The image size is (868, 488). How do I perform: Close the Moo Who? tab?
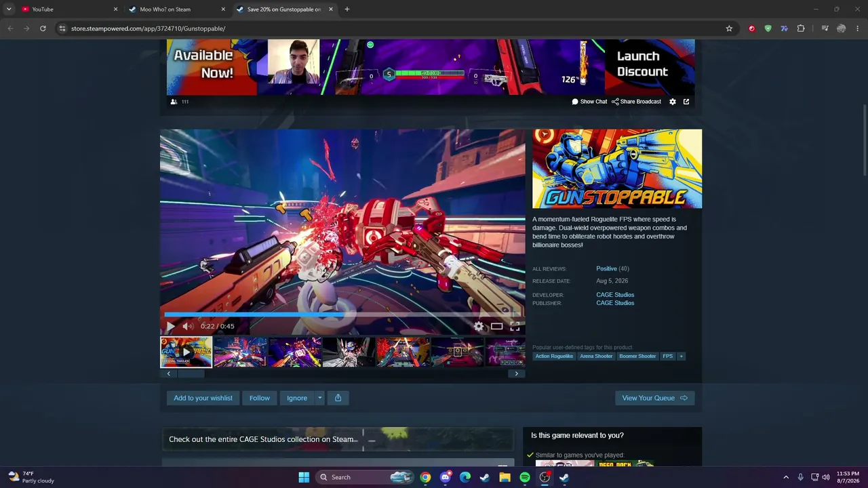pos(223,9)
